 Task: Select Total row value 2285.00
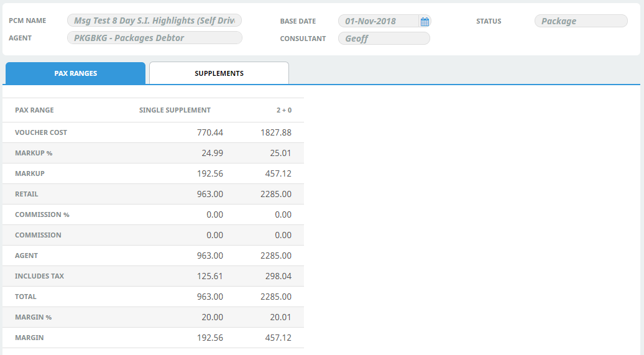click(276, 297)
